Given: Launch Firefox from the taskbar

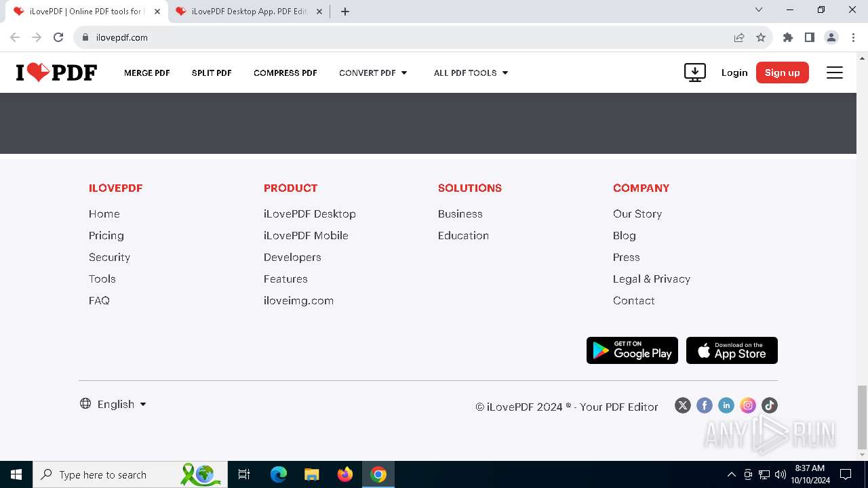Looking at the screenshot, I should point(345,474).
